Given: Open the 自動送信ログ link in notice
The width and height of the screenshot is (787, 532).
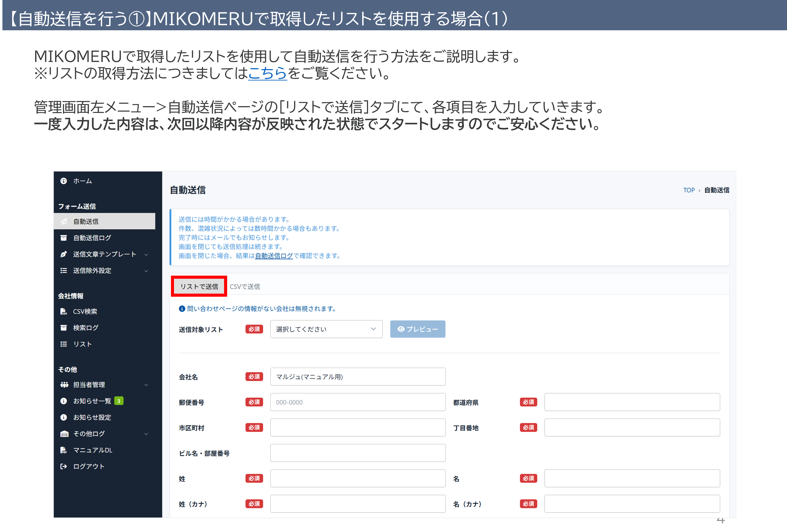Looking at the screenshot, I should 274,256.
